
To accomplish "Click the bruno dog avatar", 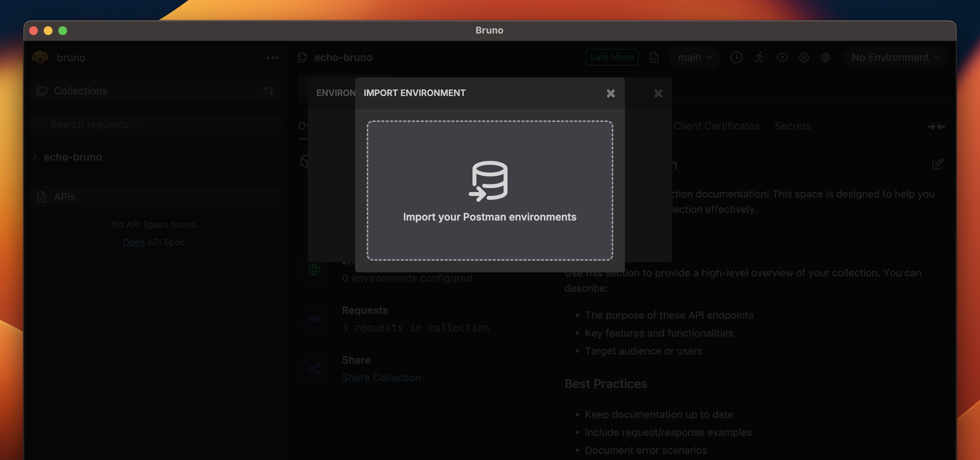I will point(40,58).
